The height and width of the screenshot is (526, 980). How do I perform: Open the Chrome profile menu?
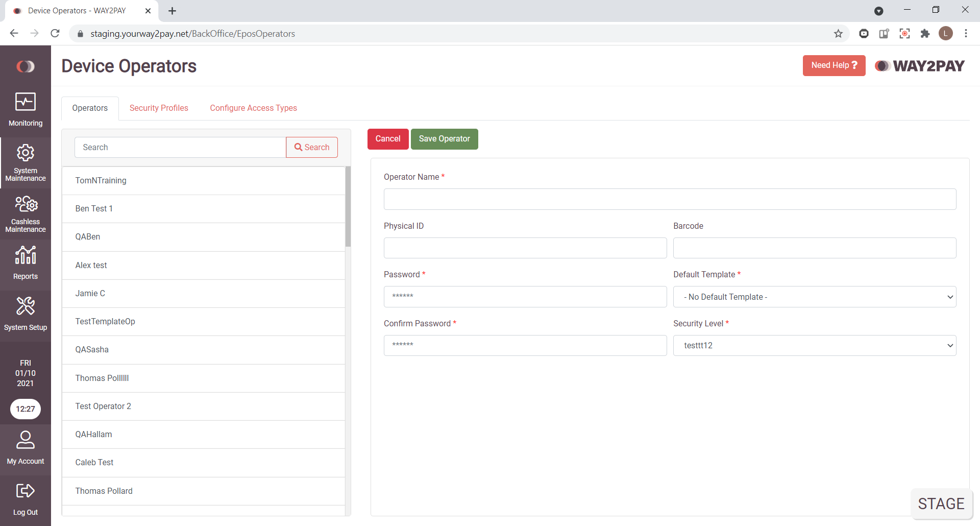(946, 33)
